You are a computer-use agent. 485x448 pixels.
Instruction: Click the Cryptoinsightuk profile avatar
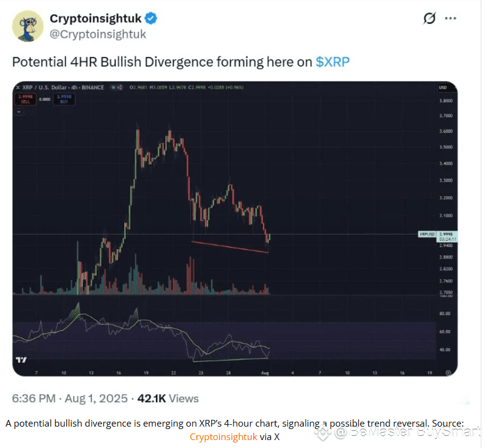point(28,26)
